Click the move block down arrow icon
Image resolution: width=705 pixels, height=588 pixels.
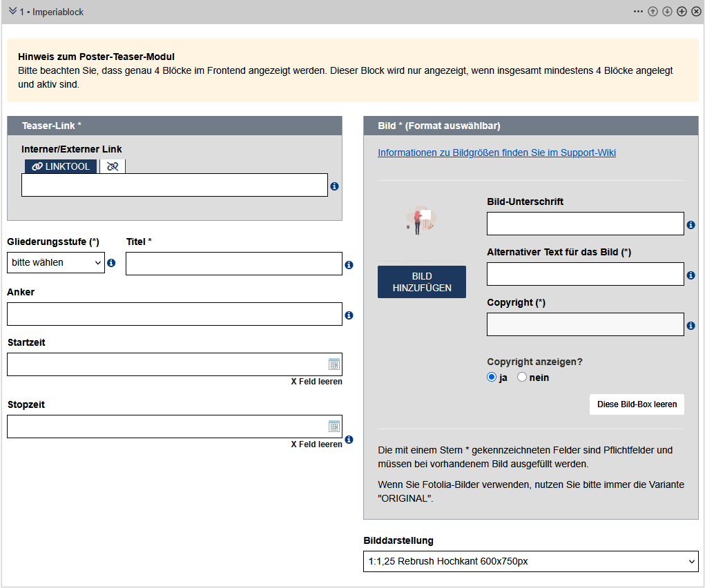pos(667,12)
